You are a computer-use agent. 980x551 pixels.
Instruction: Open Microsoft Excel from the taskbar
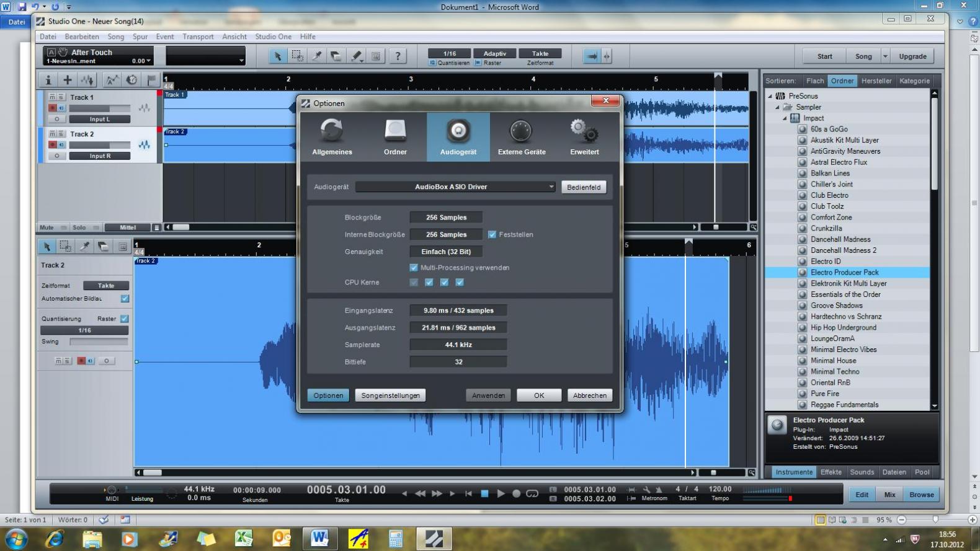pyautogui.click(x=243, y=538)
